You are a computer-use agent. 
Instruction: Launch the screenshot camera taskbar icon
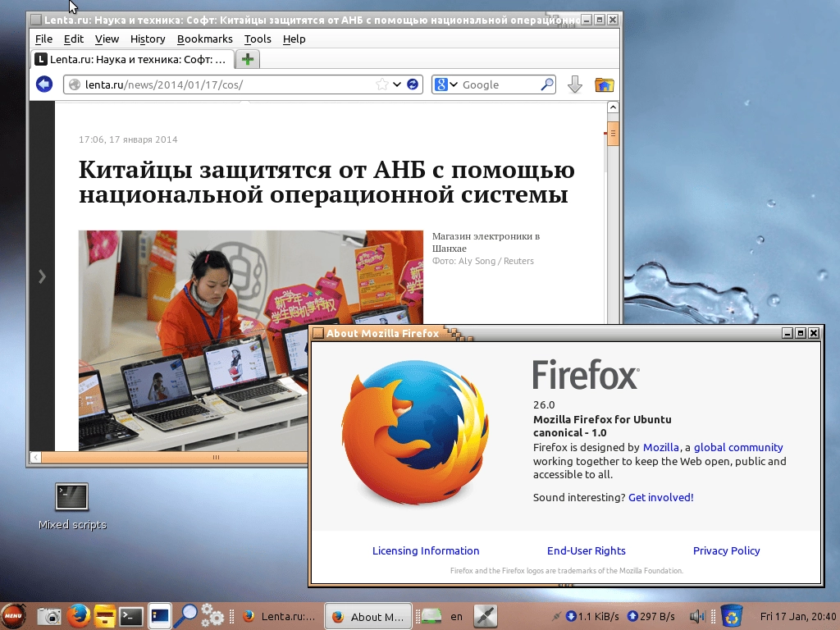[x=49, y=617]
